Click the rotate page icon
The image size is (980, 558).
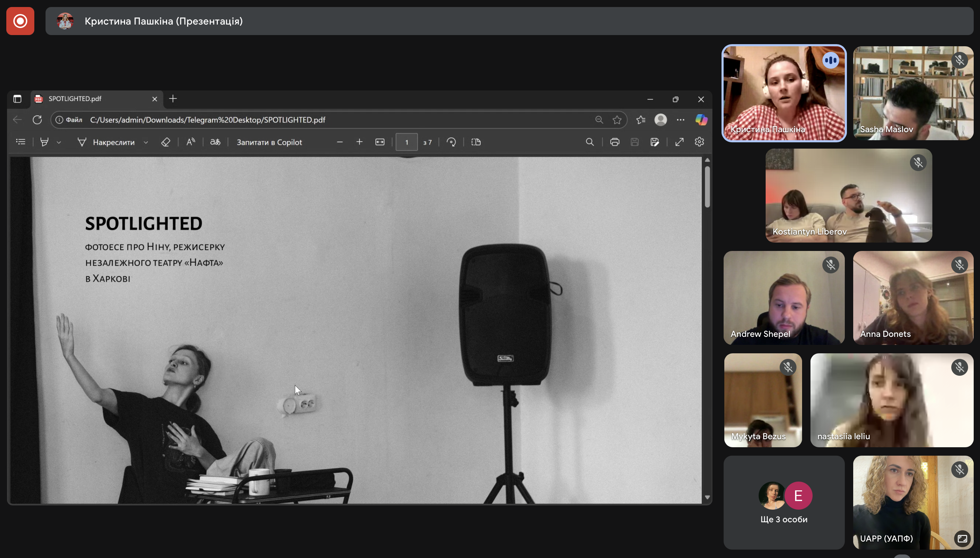click(x=451, y=142)
